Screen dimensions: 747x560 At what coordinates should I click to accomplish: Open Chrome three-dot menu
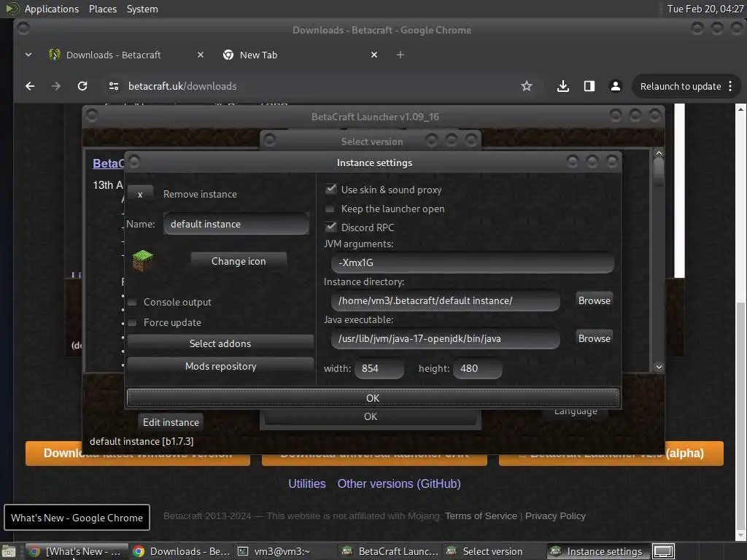point(730,86)
